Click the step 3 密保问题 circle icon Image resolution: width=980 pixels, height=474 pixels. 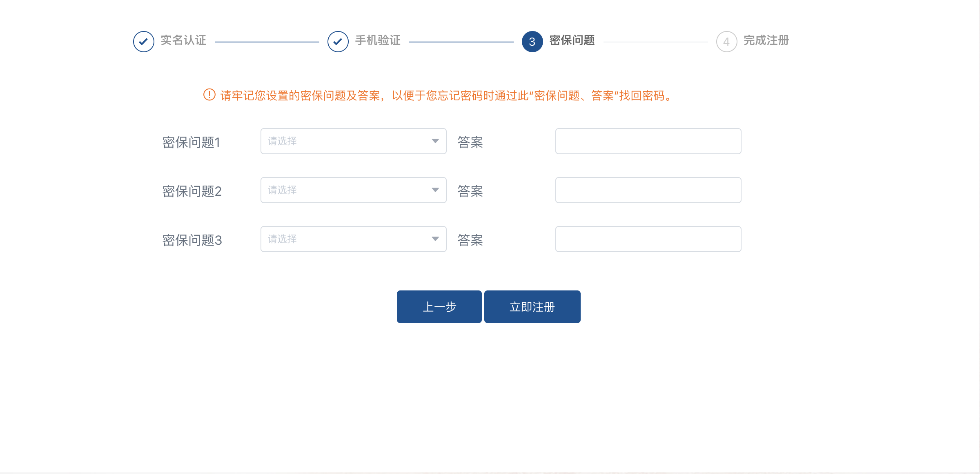(532, 42)
